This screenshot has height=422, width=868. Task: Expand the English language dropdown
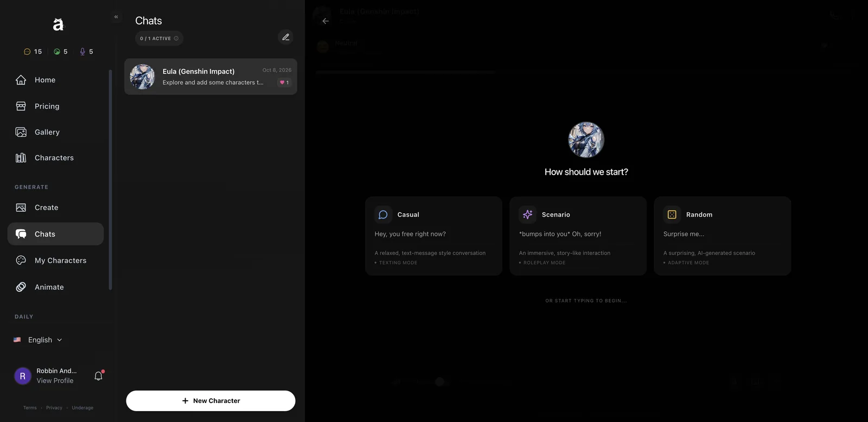38,340
